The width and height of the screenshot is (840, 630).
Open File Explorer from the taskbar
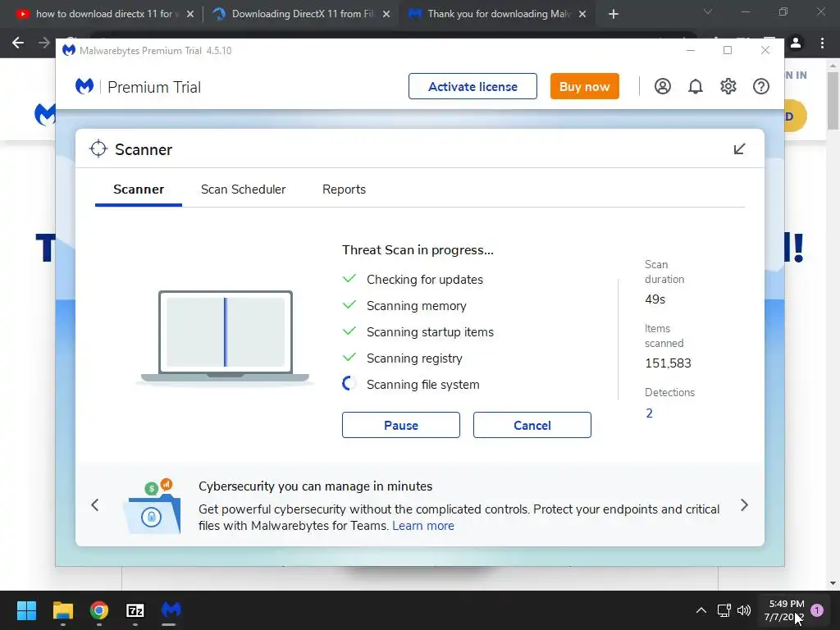[x=62, y=610]
